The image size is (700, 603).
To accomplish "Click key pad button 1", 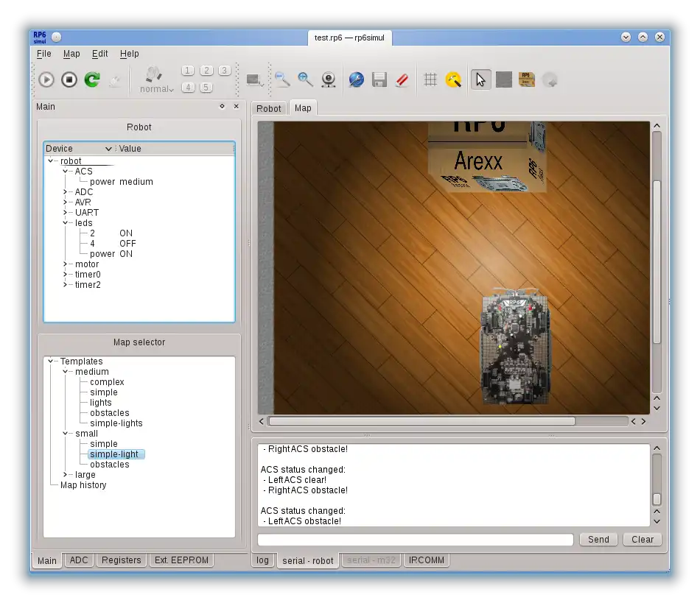I will click(x=188, y=71).
